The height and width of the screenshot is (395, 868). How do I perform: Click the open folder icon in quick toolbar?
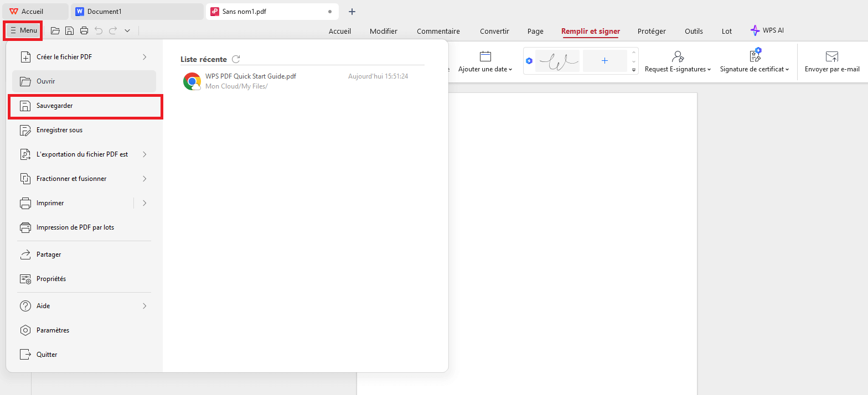point(55,31)
